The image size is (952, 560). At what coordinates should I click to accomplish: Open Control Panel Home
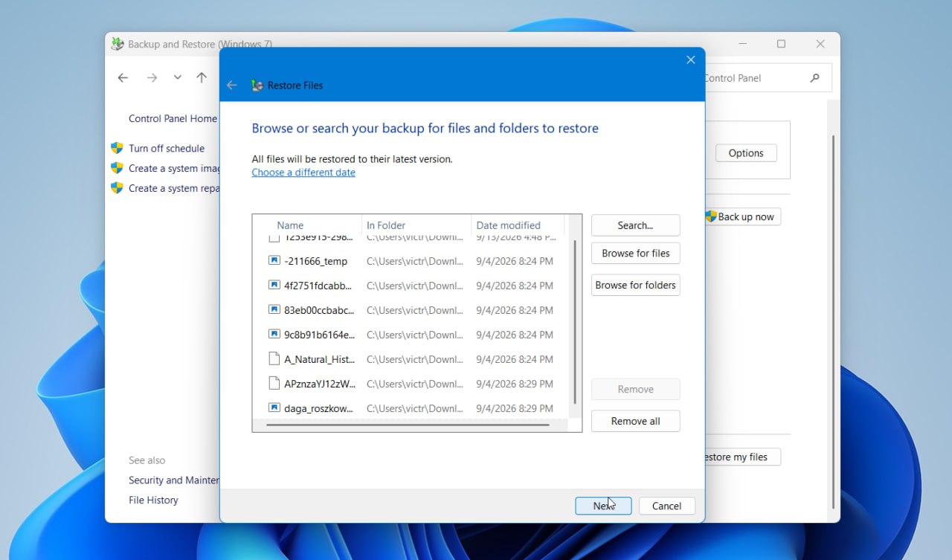pyautogui.click(x=173, y=118)
